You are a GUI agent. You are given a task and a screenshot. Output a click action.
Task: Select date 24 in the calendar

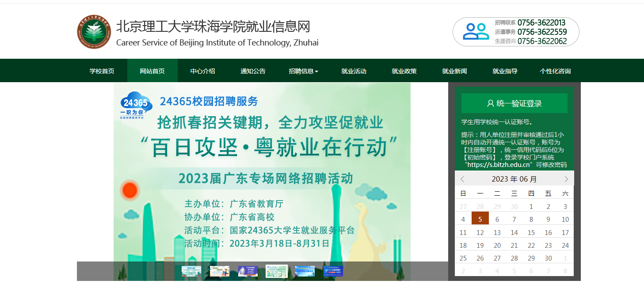point(565,245)
